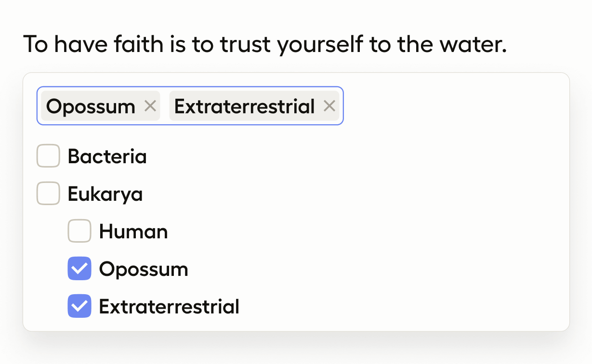Click the Opossum label in the list

click(x=144, y=269)
